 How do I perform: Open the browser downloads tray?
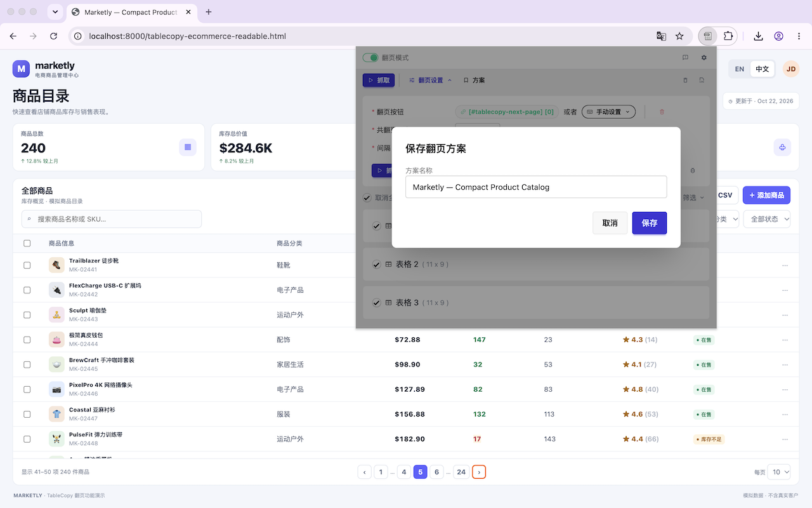point(758,36)
